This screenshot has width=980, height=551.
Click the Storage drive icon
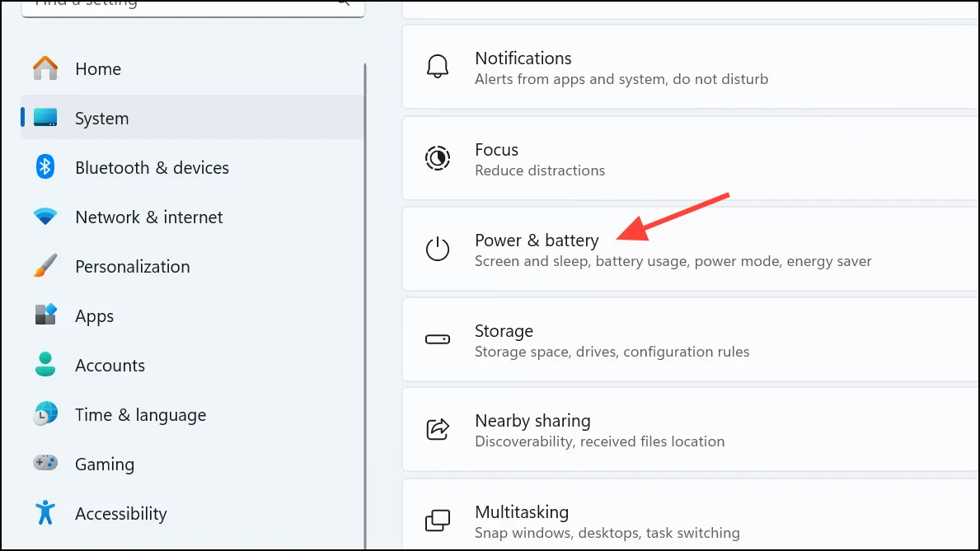click(x=438, y=339)
